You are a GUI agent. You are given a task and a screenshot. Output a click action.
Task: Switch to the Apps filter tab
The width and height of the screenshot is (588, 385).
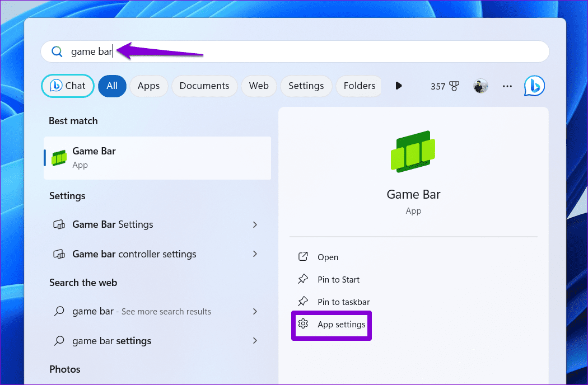[148, 86]
